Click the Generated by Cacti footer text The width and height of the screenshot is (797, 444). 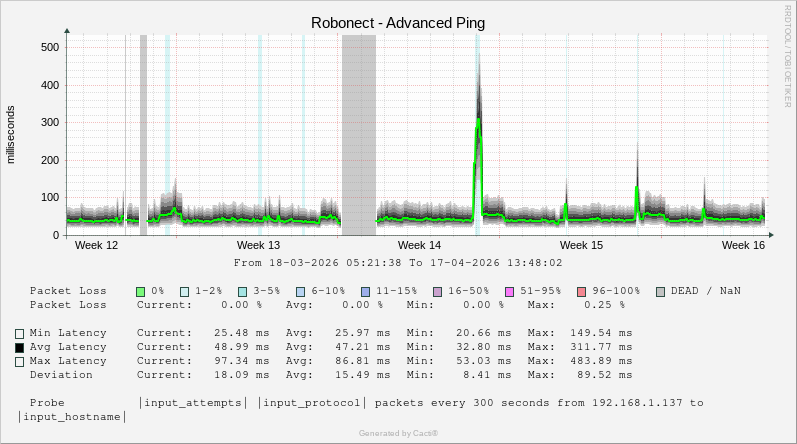pos(398,433)
